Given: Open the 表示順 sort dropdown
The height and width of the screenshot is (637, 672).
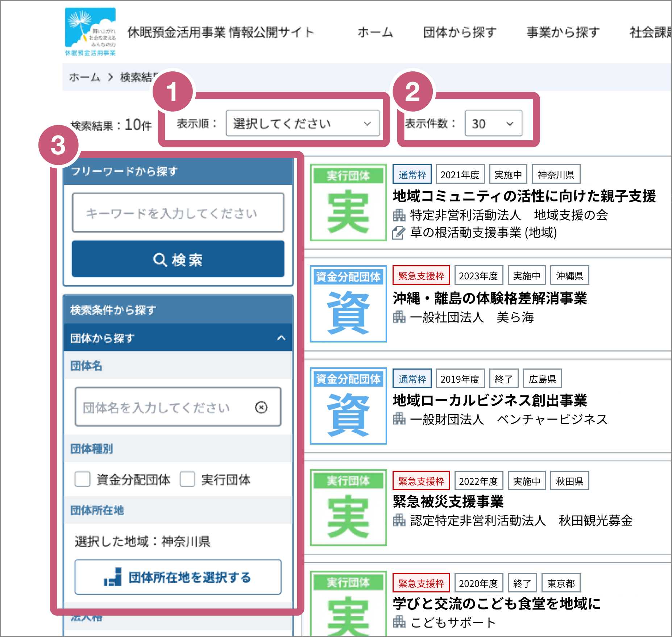Looking at the screenshot, I should tap(303, 124).
